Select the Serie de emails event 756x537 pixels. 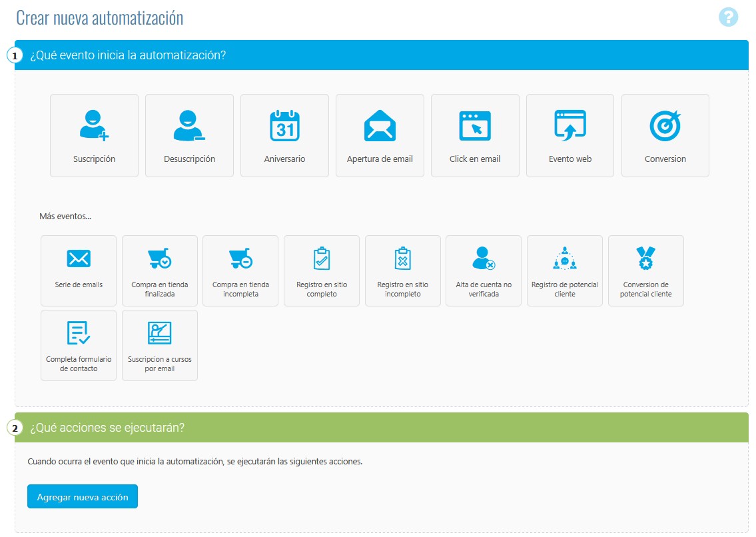[78, 270]
